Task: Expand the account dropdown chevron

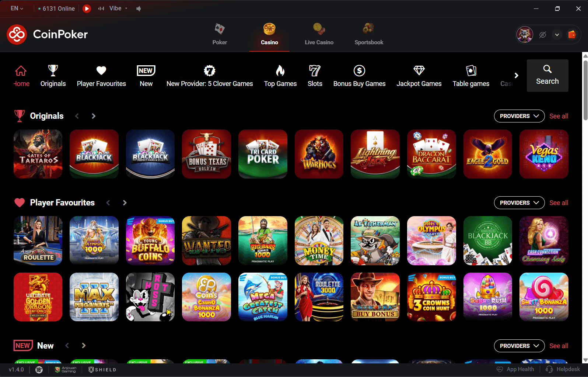Action: pos(557,35)
